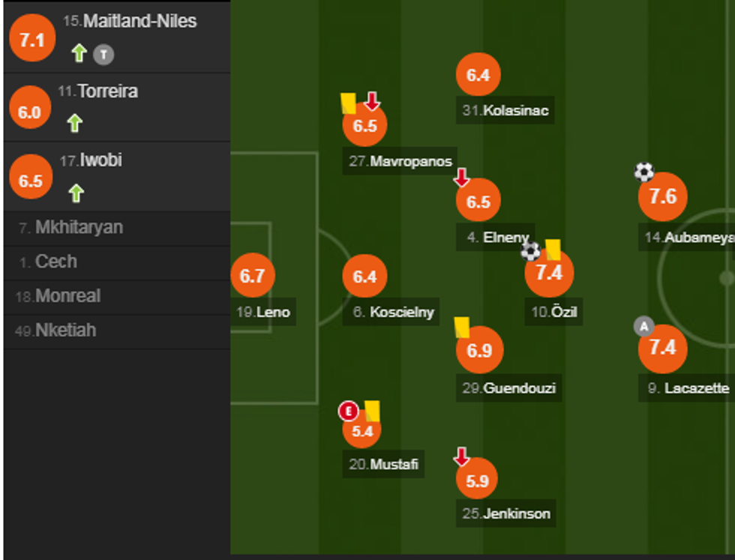Click Leno's 6.7 rating badge
Image resolution: width=735 pixels, height=560 pixels.
[253, 276]
